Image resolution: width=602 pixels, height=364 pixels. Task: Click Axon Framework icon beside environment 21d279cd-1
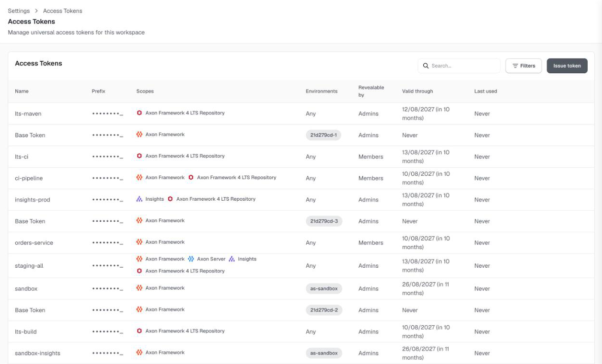coord(139,135)
